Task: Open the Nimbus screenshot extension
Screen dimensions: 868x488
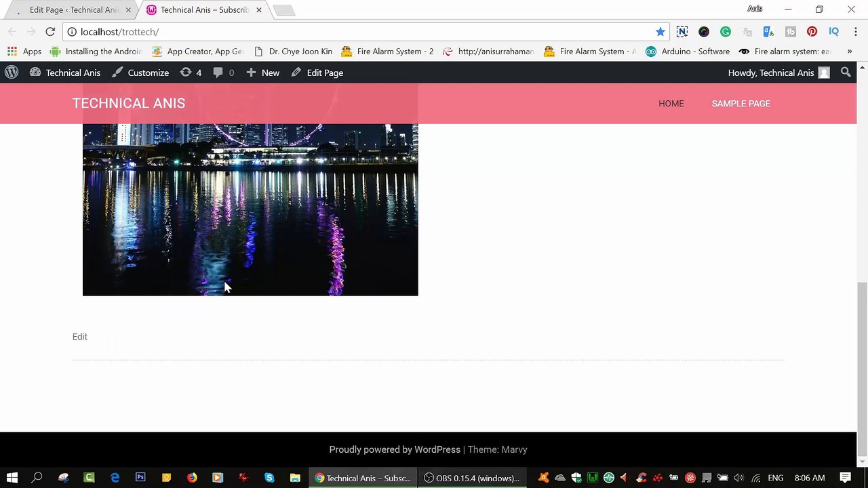Action: click(x=682, y=32)
